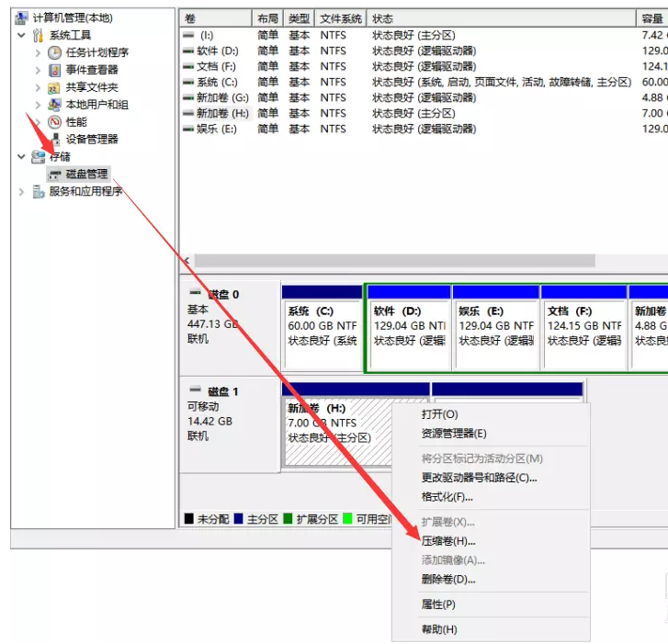Click the 磁盘 1 removable disk icon
Screen dimensions: 668x644
[195, 390]
